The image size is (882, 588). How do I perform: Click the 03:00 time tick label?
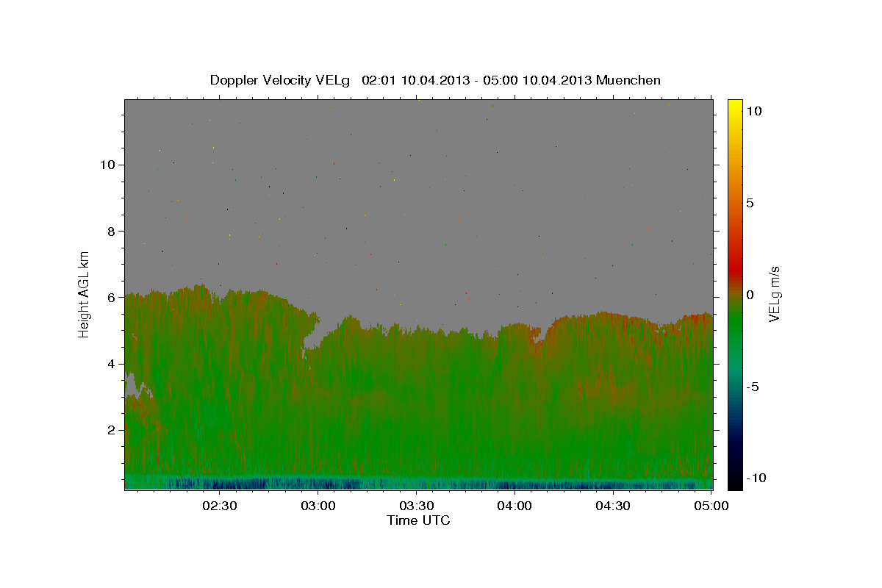318,506
